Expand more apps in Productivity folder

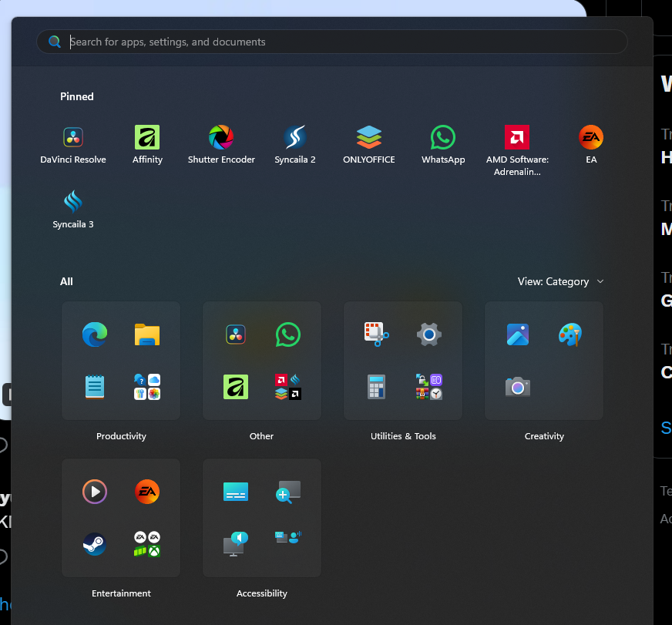coord(147,387)
